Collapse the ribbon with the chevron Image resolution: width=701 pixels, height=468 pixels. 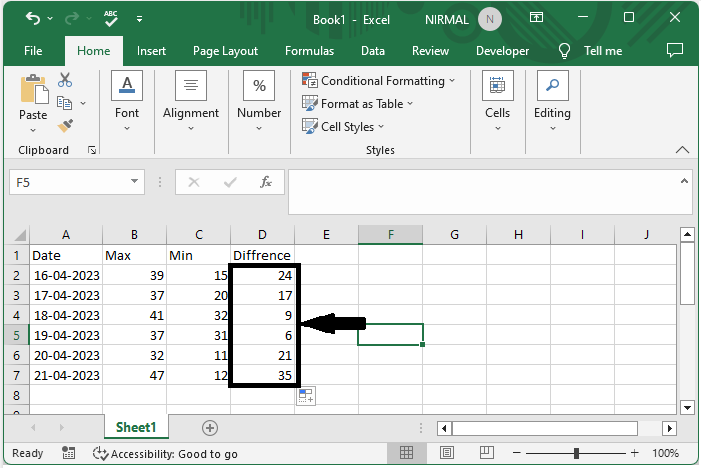(x=682, y=150)
